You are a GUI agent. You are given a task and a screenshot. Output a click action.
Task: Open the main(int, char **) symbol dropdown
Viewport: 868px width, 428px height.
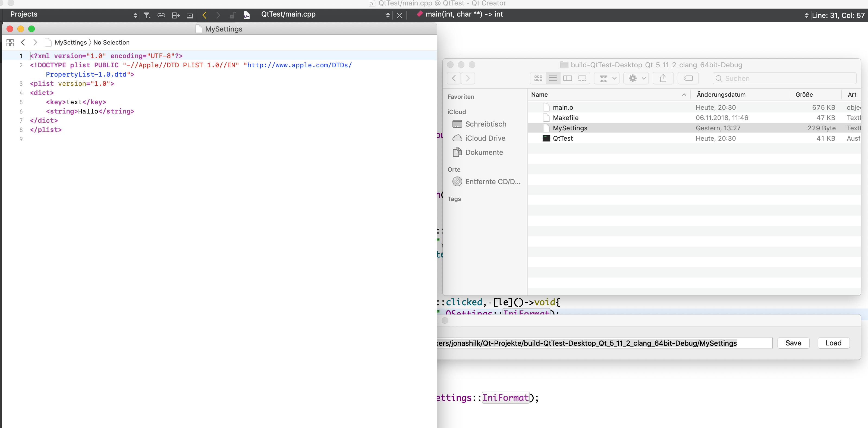[x=807, y=15]
